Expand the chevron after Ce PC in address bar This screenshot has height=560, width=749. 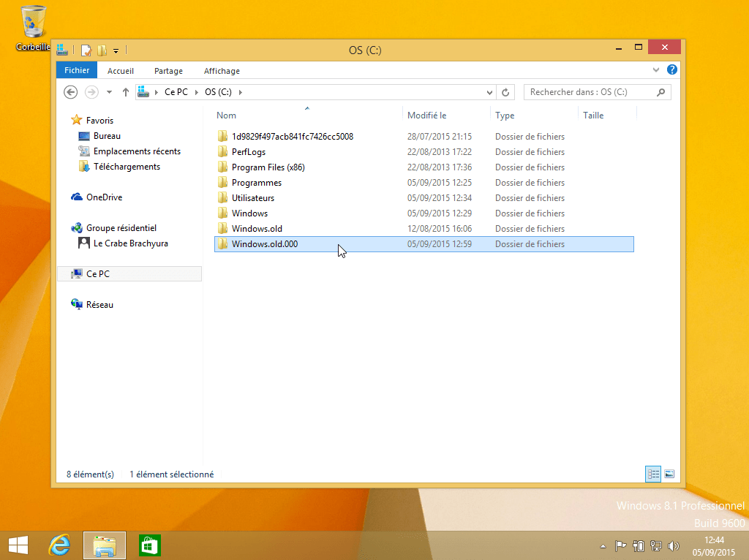point(196,92)
